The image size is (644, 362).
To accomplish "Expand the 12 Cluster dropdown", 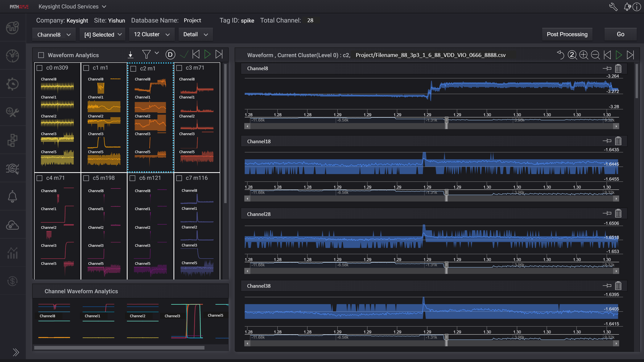I will click(x=151, y=34).
